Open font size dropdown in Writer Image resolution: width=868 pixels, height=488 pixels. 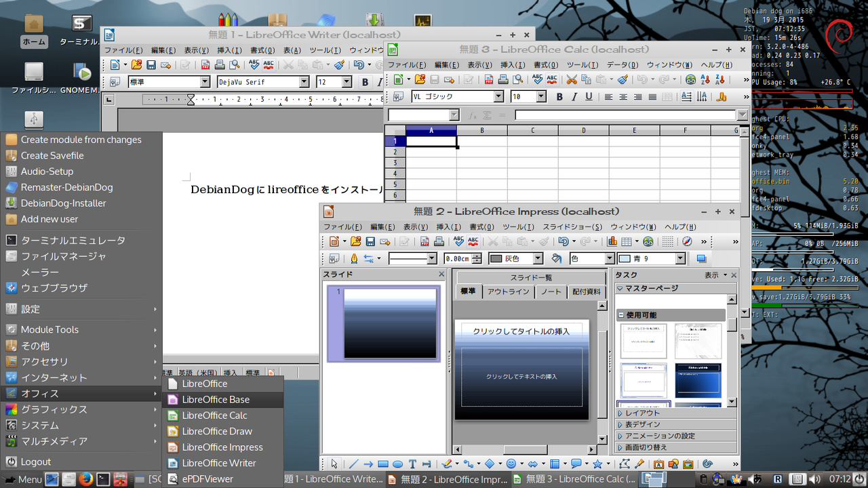point(347,82)
